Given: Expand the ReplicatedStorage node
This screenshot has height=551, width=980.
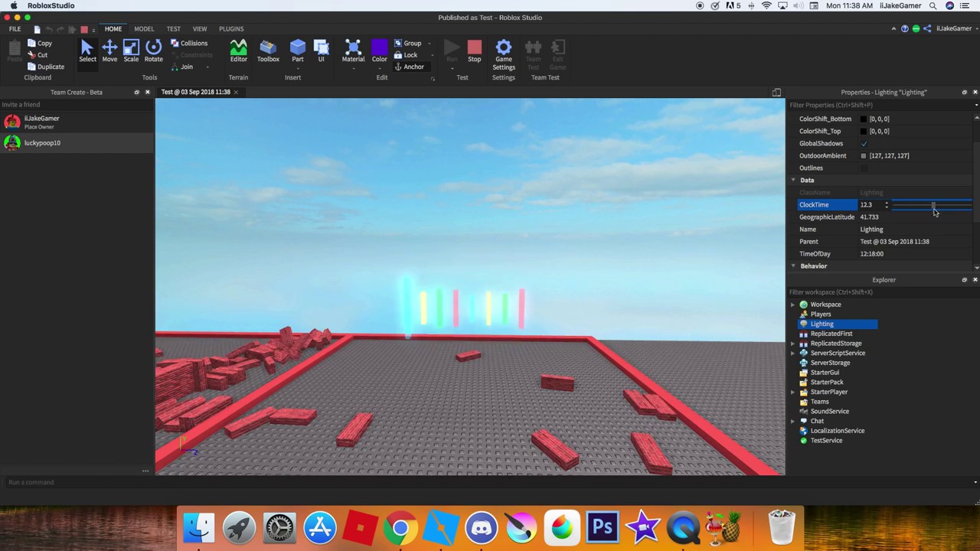Looking at the screenshot, I should coord(793,344).
